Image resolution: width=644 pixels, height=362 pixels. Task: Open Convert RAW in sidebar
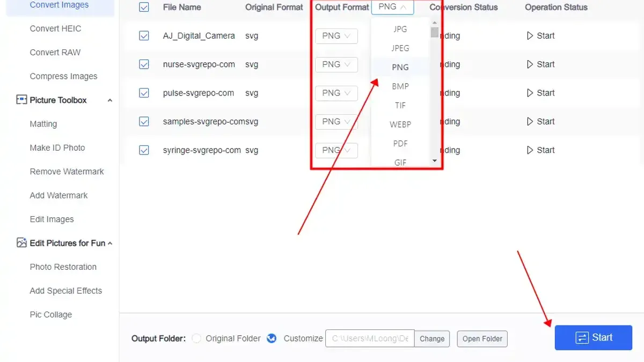tap(55, 53)
